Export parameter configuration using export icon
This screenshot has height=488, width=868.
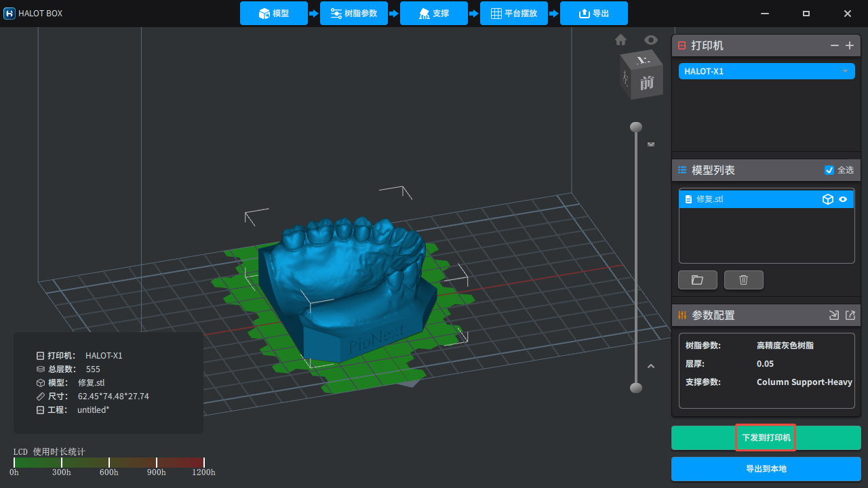click(x=850, y=315)
